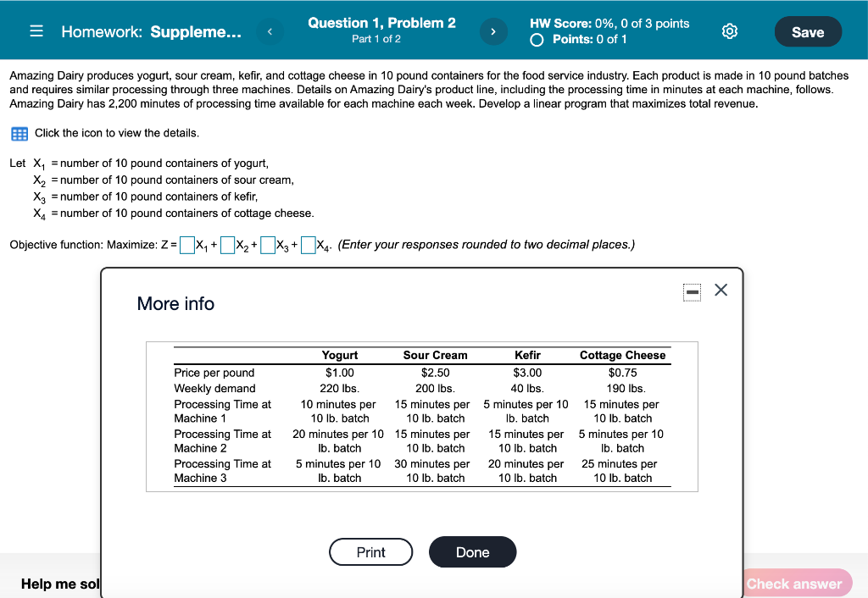The width and height of the screenshot is (868, 598).
Task: Open the homework settings gear
Action: [x=730, y=30]
